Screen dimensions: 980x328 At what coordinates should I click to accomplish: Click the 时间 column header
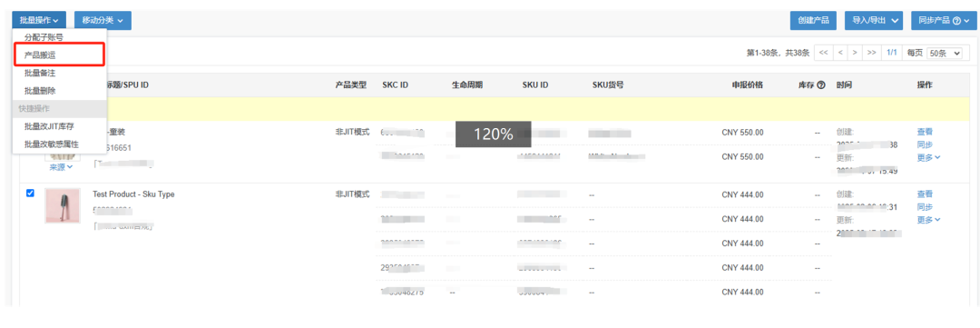tap(844, 85)
